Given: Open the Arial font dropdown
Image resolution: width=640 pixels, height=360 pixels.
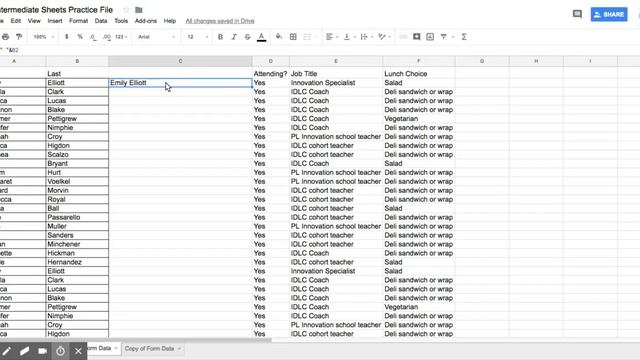Looking at the screenshot, I should 156,37.
